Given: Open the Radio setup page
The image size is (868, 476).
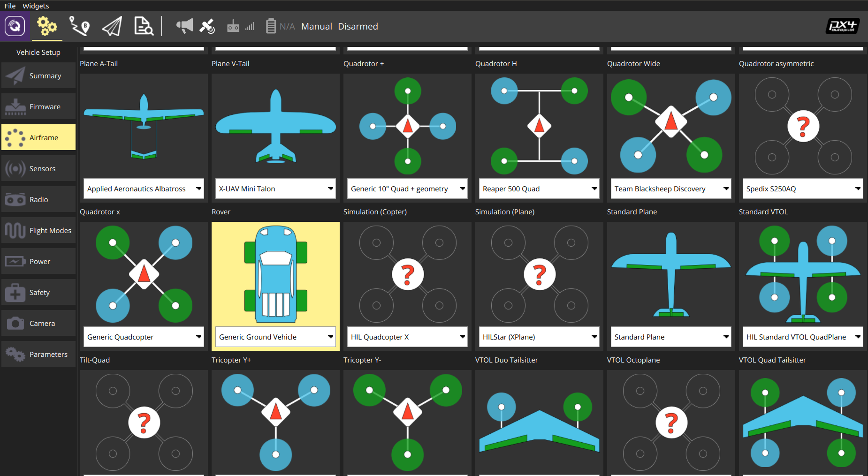Looking at the screenshot, I should pos(38,199).
